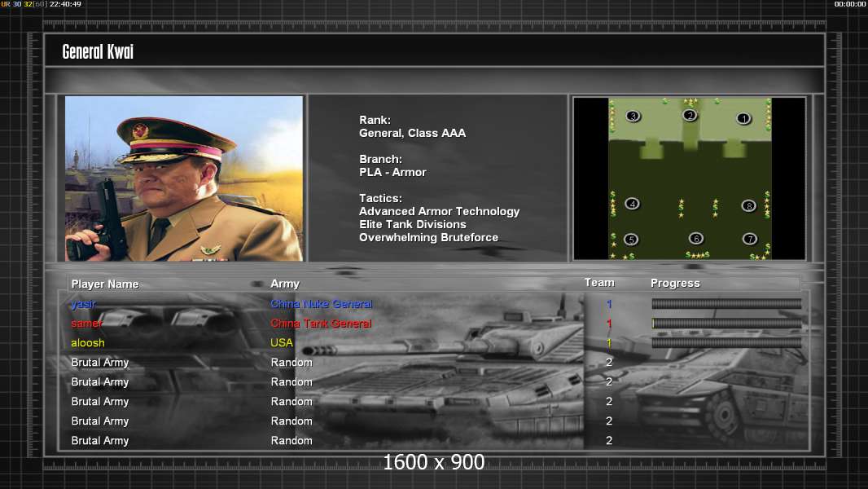868x489 pixels.
Task: Click aloosh's loading progress bar
Action: (726, 343)
